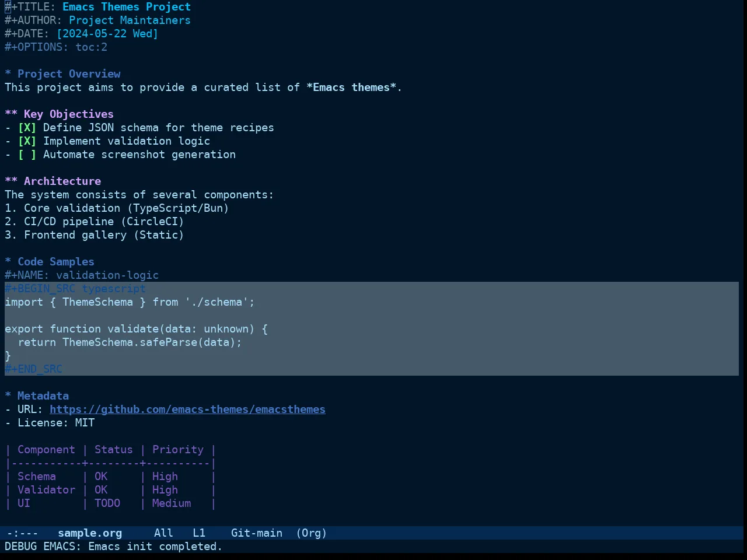747x560 pixels.
Task: Click the 'export function validate' code line
Action: pyautogui.click(x=136, y=329)
